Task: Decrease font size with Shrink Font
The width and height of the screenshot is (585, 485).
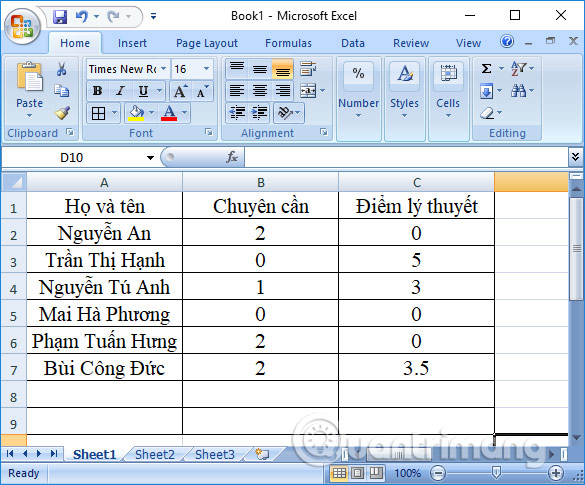Action: pos(203,91)
